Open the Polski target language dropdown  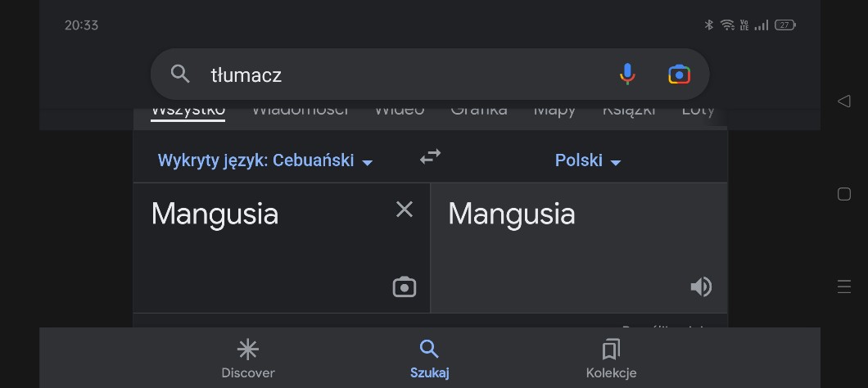tap(588, 160)
